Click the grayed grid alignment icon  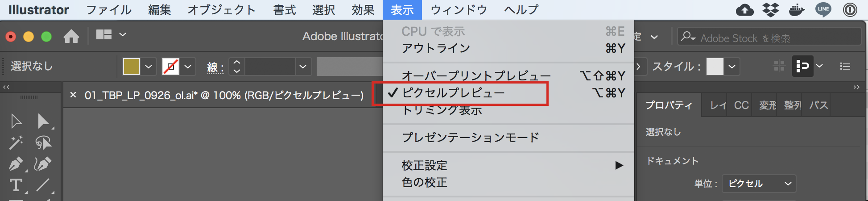(x=779, y=67)
